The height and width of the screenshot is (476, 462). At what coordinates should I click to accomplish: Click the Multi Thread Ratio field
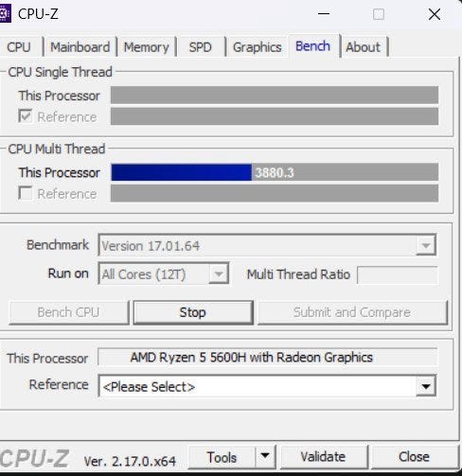398,274
